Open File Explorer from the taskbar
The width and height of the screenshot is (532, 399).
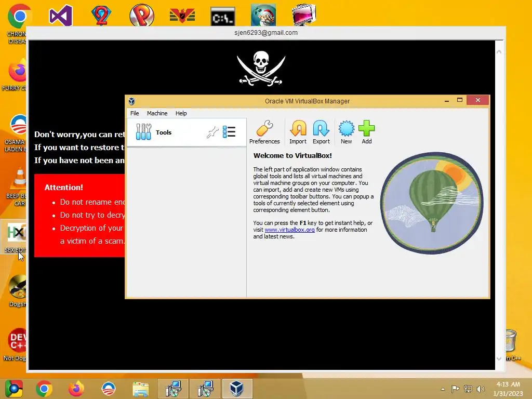tap(140, 389)
